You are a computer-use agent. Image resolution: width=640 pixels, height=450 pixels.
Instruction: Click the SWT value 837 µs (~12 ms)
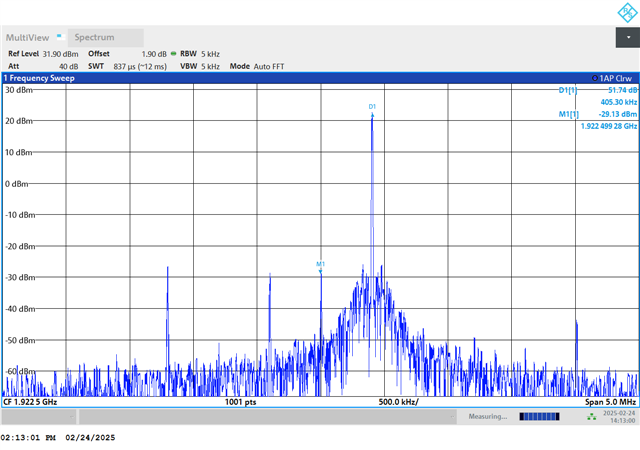coord(140,67)
